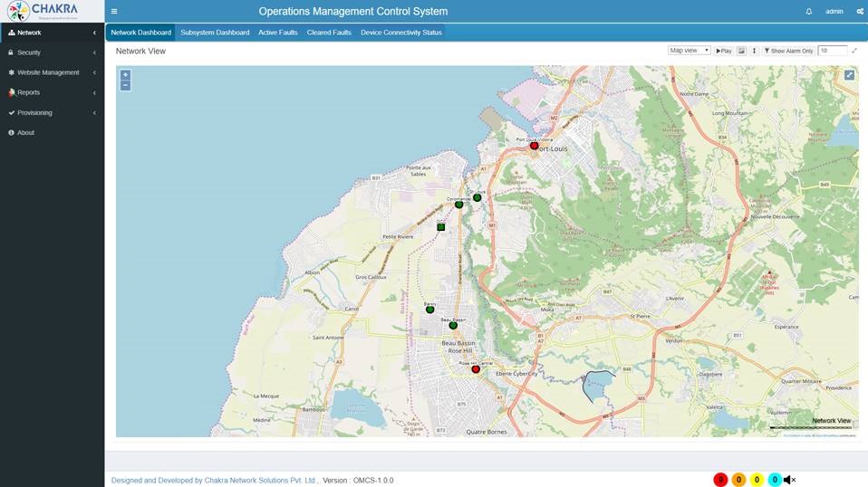Click the cyan warning alarm counter
Screen dimensions: 868x487
coord(775,480)
